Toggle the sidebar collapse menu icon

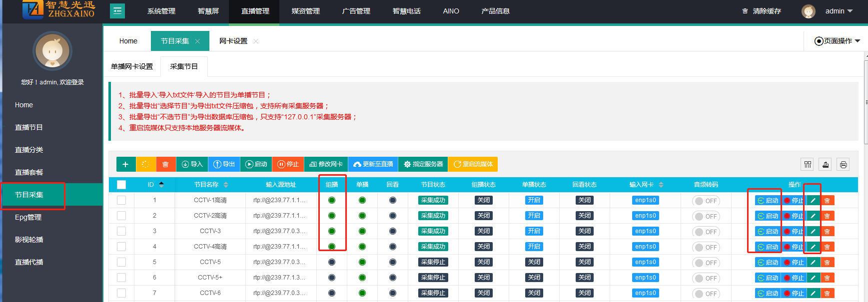click(x=117, y=11)
